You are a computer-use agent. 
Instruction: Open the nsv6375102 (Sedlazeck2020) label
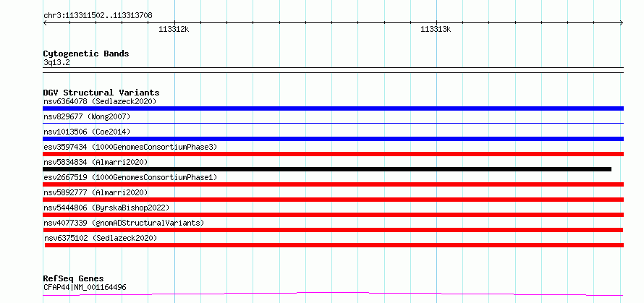(x=101, y=238)
